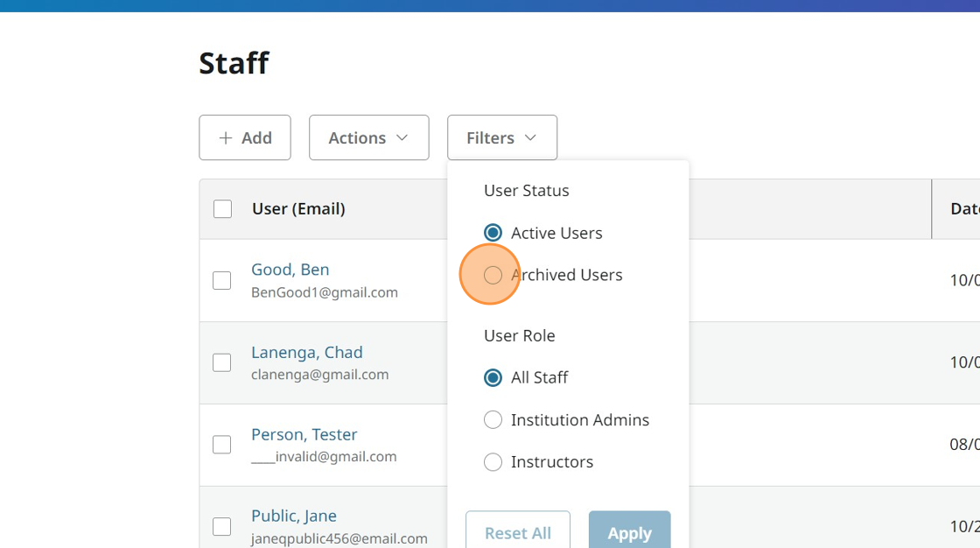Check the box for Chad Lanenga
The image size is (980, 548).
tap(222, 362)
